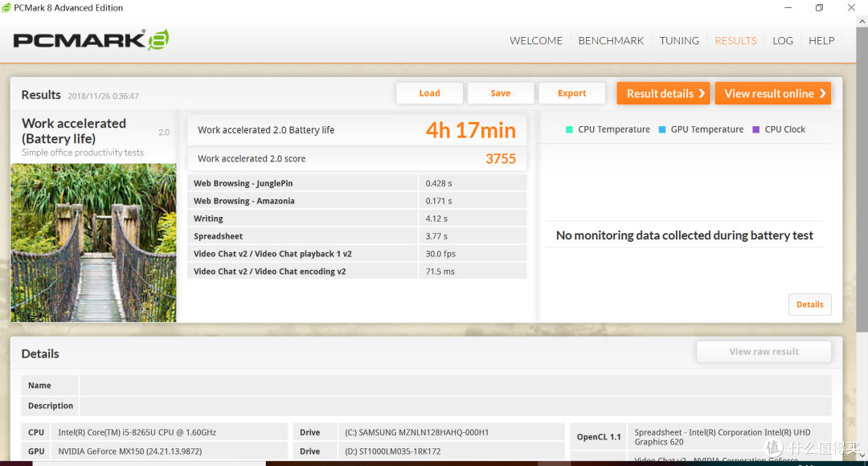This screenshot has height=466, width=868.
Task: Click the Description input field
Action: click(455, 406)
